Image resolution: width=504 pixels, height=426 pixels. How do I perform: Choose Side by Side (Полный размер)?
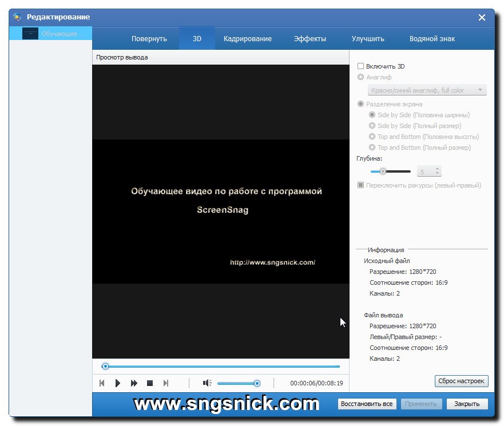pos(372,126)
